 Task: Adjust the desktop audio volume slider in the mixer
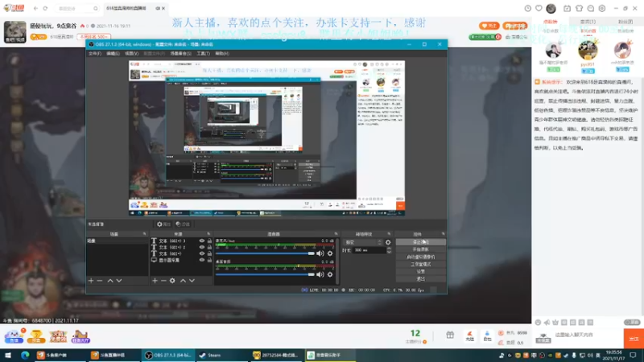(265, 274)
